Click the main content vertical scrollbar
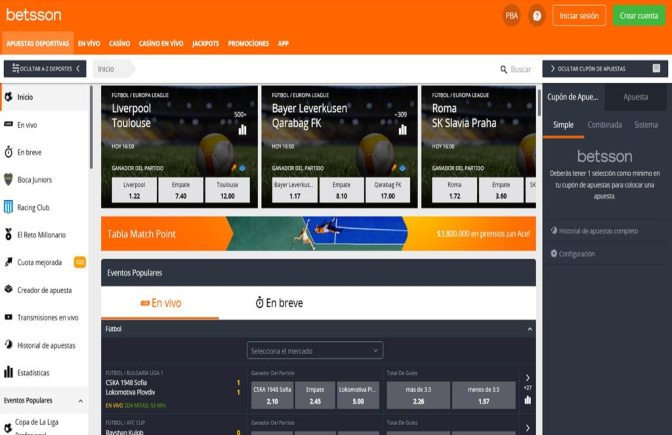This screenshot has width=672, height=435. (x=539, y=101)
